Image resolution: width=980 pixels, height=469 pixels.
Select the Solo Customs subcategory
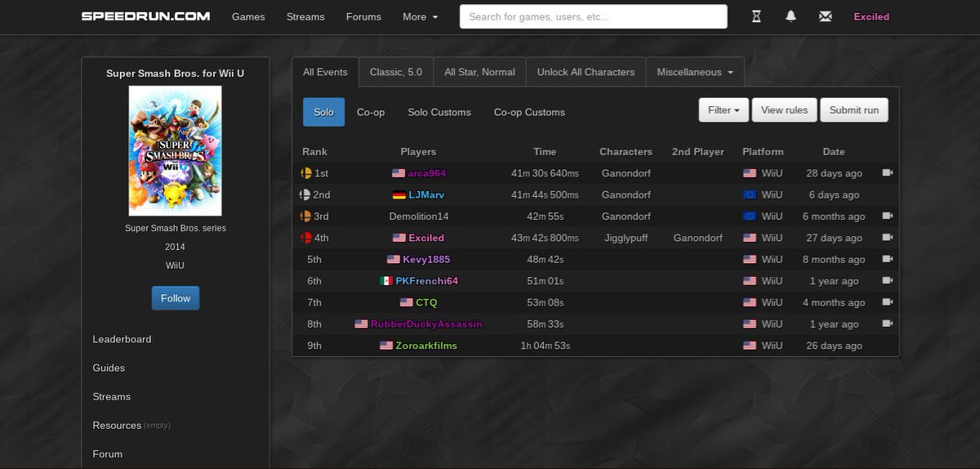pos(439,112)
